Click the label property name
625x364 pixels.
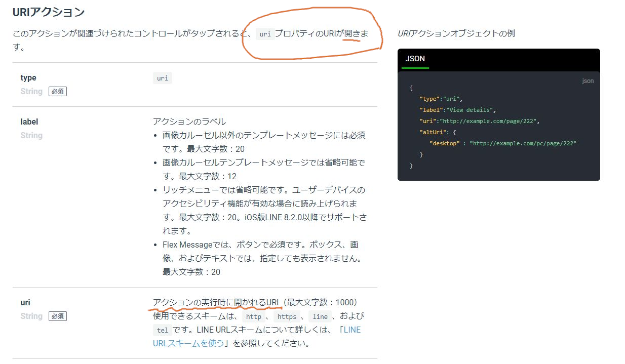[29, 122]
